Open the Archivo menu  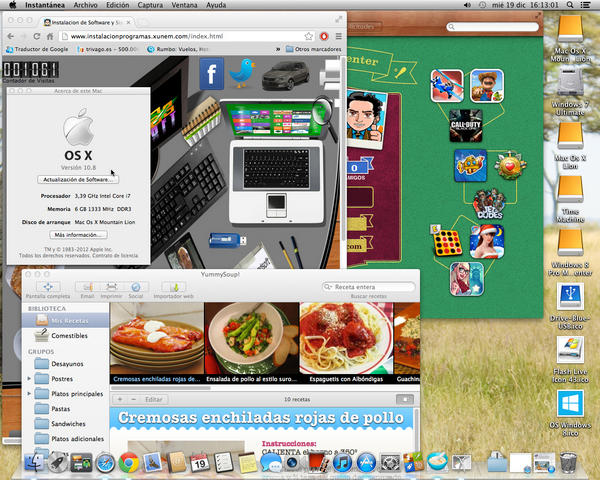85,5
